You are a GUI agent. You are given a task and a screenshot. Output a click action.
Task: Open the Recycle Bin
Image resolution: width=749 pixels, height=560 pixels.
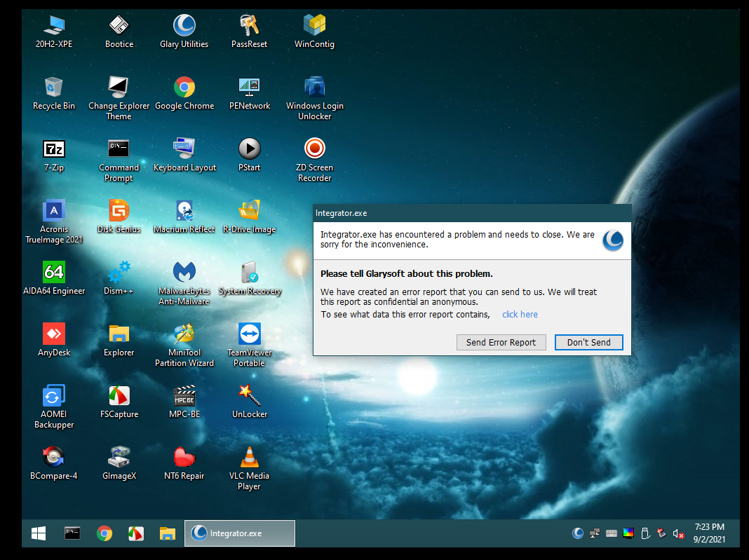point(54,93)
